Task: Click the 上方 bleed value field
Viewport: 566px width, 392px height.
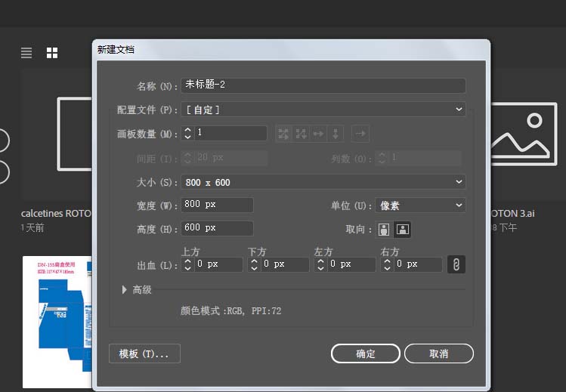Action: click(218, 264)
